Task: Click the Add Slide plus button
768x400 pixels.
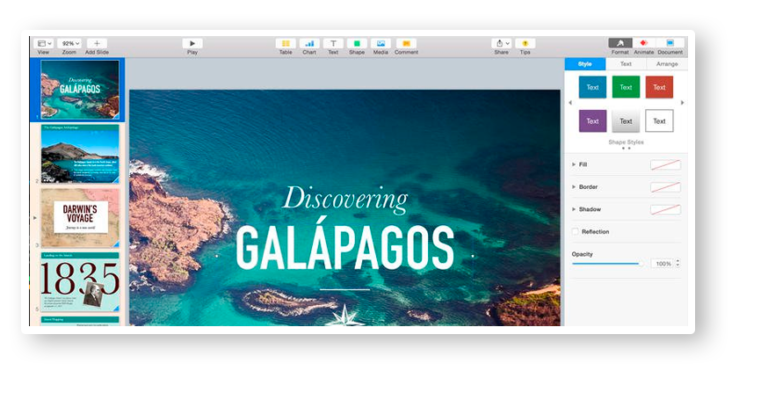Action: [97, 43]
